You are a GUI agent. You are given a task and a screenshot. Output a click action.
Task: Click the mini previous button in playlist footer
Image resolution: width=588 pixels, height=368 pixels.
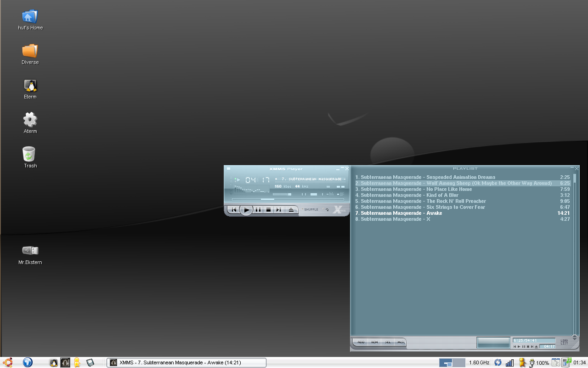(515, 346)
